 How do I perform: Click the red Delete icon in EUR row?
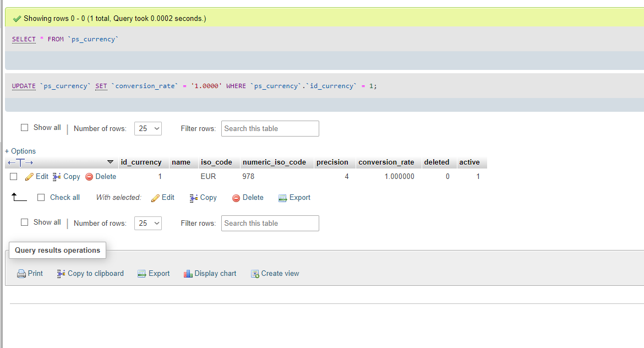pyautogui.click(x=89, y=177)
